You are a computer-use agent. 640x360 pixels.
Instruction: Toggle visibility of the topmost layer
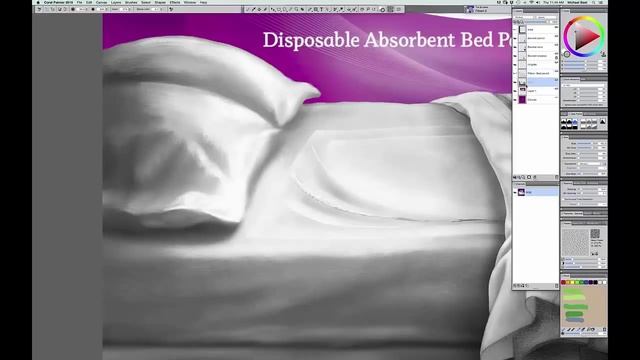click(x=515, y=29)
